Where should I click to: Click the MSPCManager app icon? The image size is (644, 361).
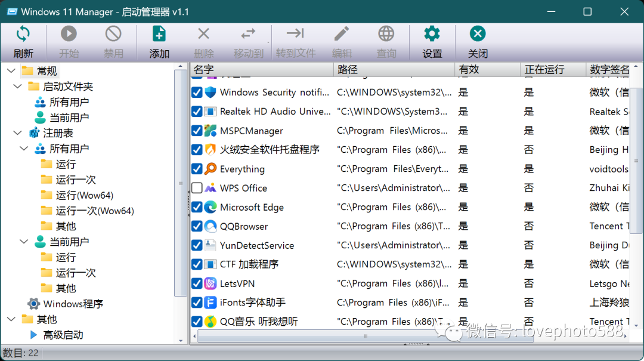click(x=210, y=131)
